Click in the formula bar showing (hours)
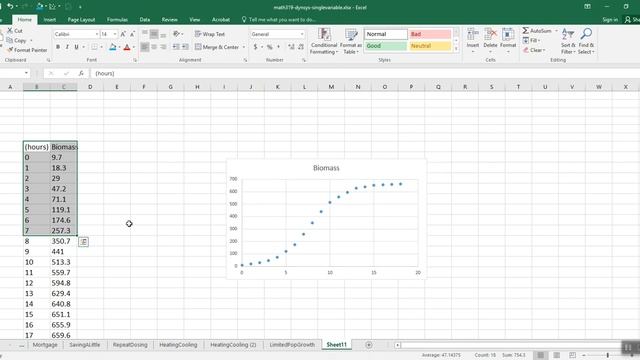 pyautogui.click(x=363, y=73)
